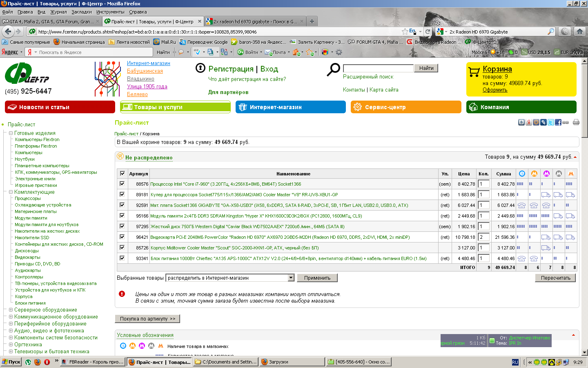This screenshot has width=588, height=368.
Task: Uncheck the Процессор Intel Core i7-960 row
Action: click(122, 184)
